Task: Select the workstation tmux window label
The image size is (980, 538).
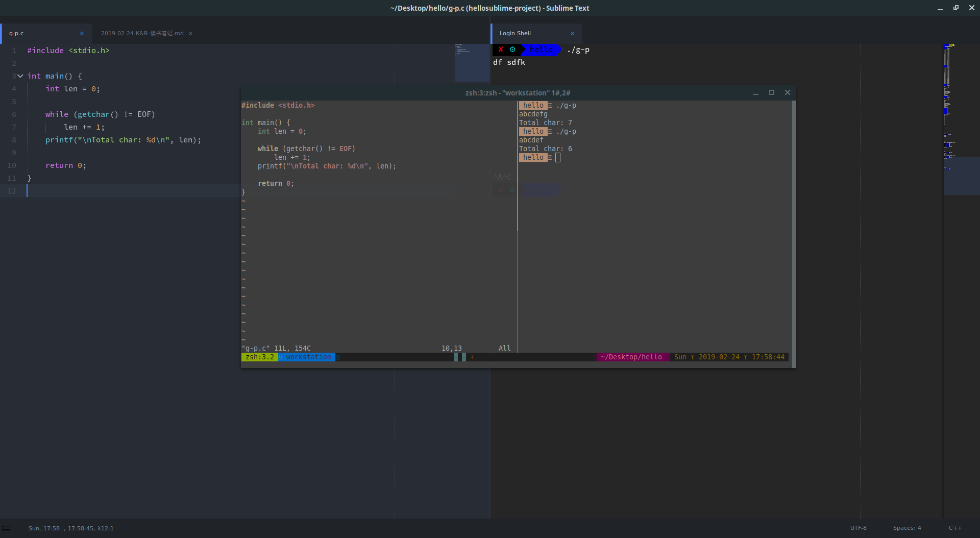Action: click(308, 357)
